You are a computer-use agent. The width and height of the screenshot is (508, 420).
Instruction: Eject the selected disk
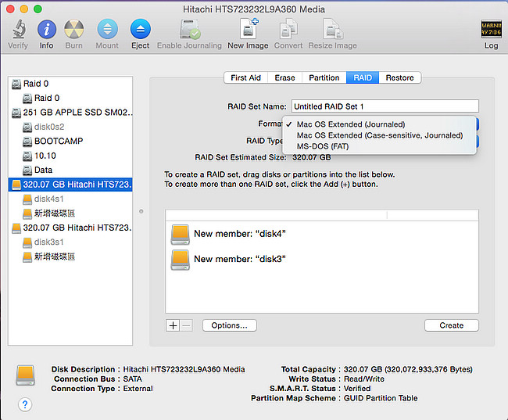[x=140, y=29]
